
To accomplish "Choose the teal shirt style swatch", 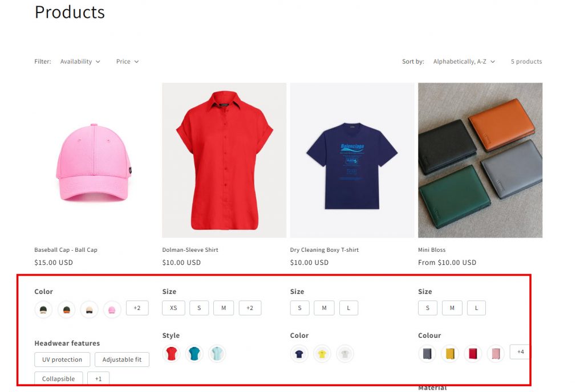I will point(194,353).
